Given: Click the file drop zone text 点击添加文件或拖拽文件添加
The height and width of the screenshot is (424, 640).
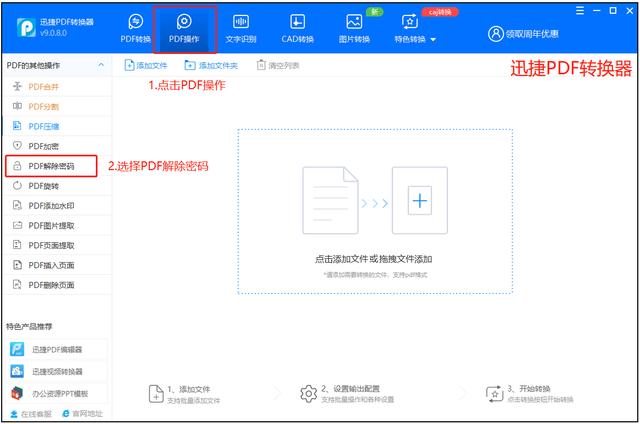Looking at the screenshot, I should [373, 259].
